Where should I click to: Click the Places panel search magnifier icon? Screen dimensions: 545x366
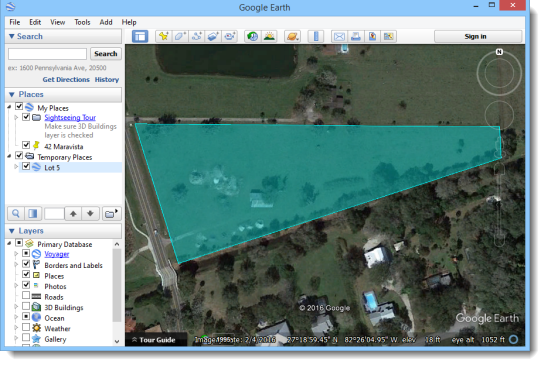click(16, 213)
